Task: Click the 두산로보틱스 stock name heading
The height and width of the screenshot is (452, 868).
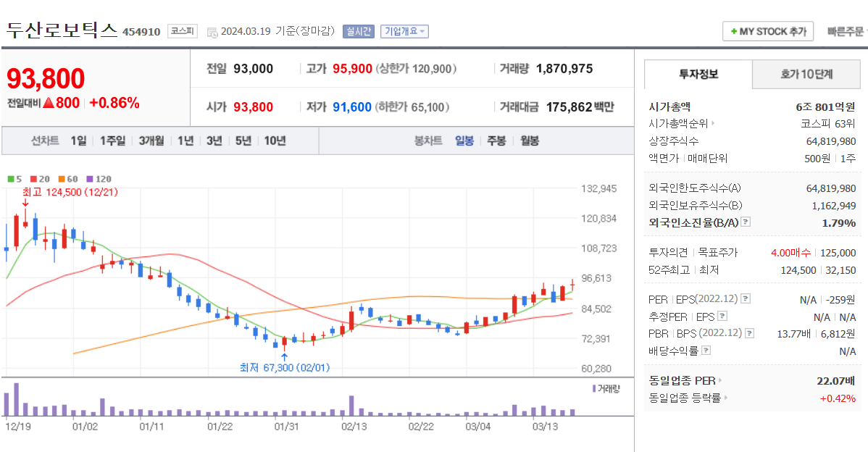Action: 62,30
